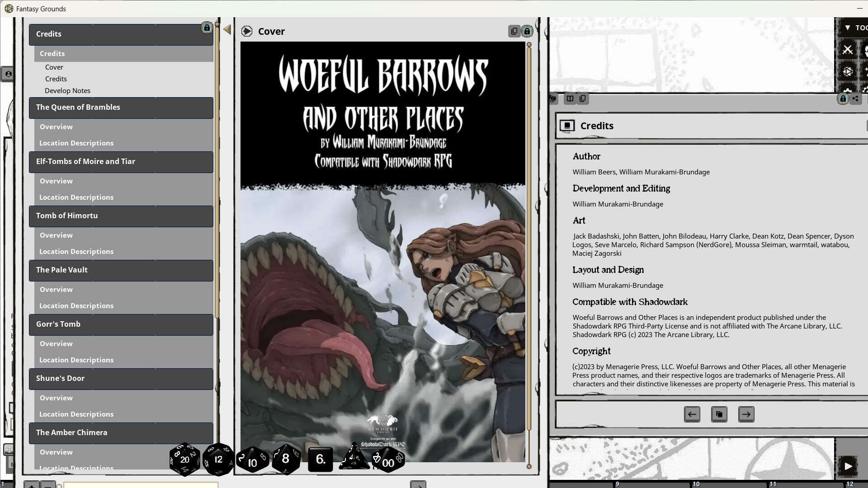This screenshot has width=868, height=488.
Task: Click the Cover page vertical scrollbar
Action: pos(529,253)
